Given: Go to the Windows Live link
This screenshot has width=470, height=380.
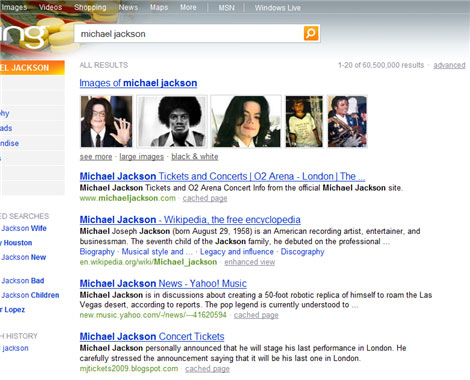Looking at the screenshot, I should click(278, 8).
